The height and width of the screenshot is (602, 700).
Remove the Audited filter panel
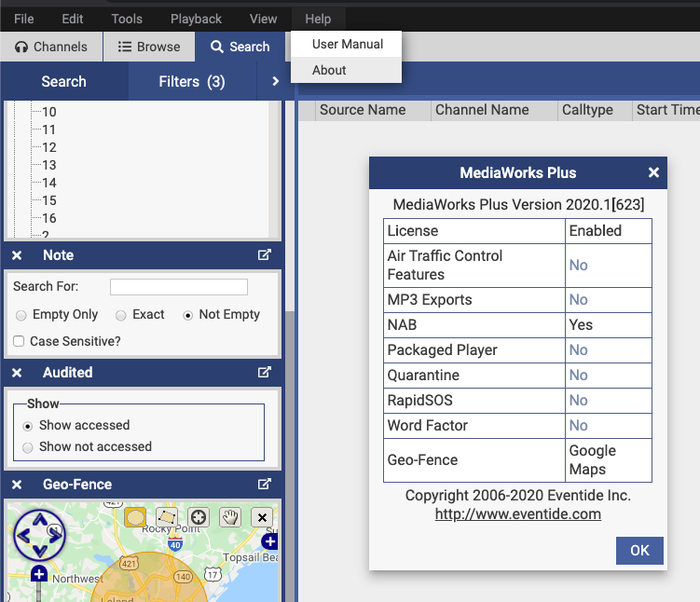[17, 373]
